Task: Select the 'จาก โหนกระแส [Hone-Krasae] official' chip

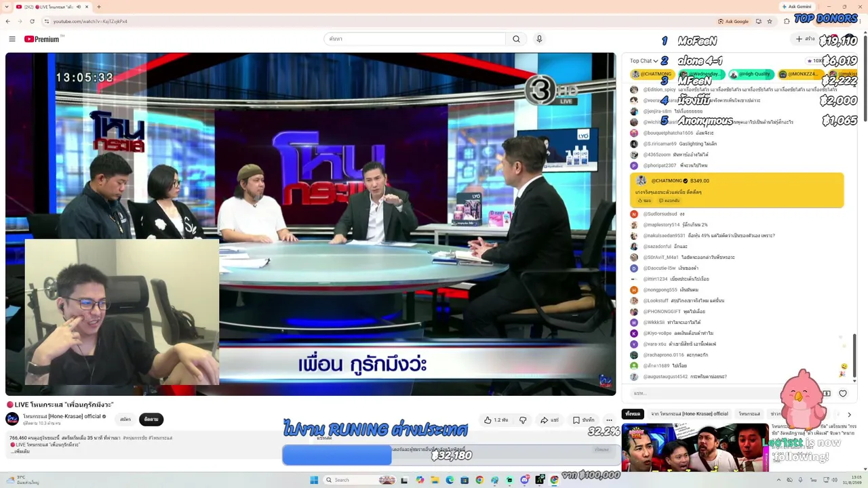Action: coord(690,414)
